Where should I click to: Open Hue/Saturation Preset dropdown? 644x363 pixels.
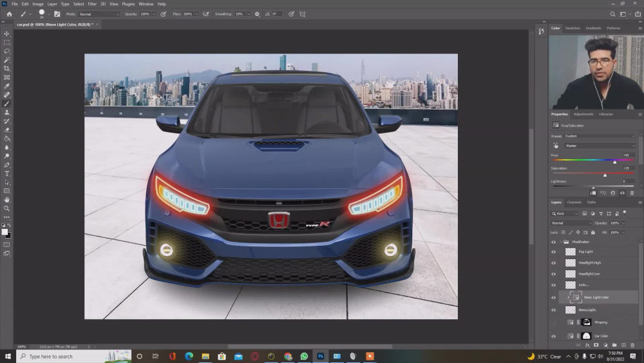tap(600, 136)
